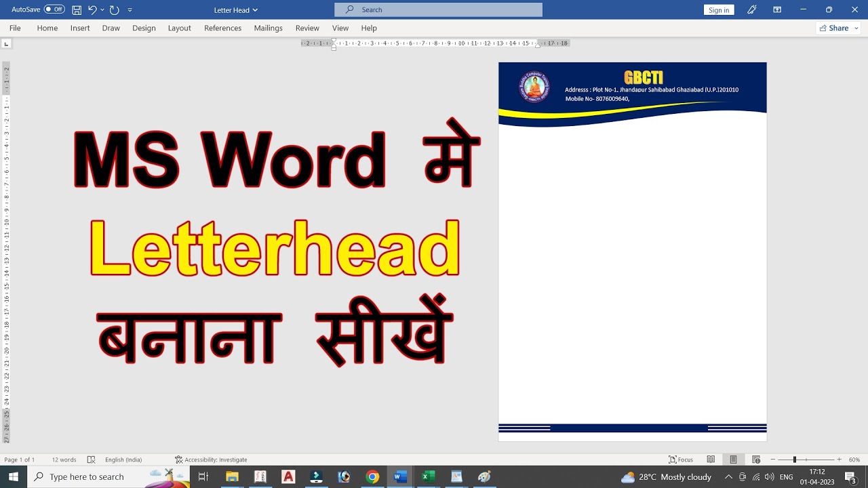
Task: Go to the Review tab
Action: click(307, 28)
